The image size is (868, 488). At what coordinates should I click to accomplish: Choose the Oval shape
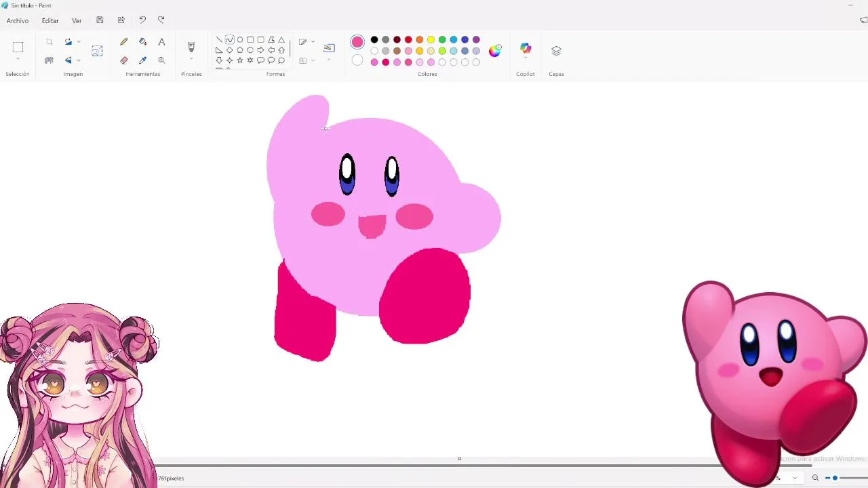(x=240, y=40)
